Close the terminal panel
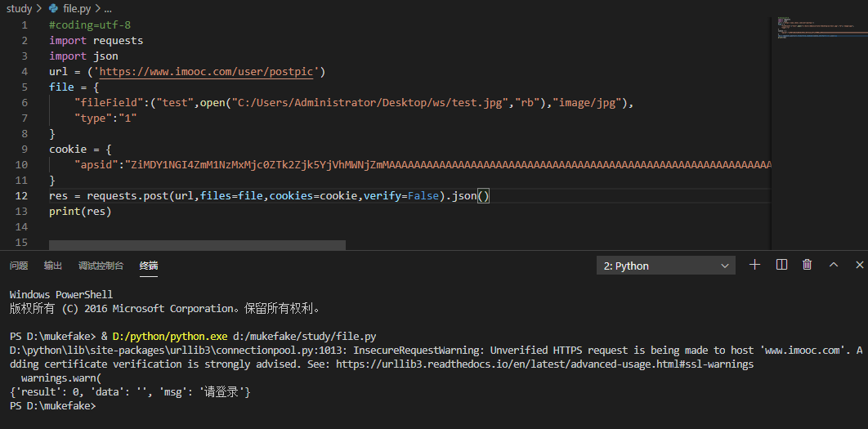Viewport: 868px width, 429px height. pos(860,265)
